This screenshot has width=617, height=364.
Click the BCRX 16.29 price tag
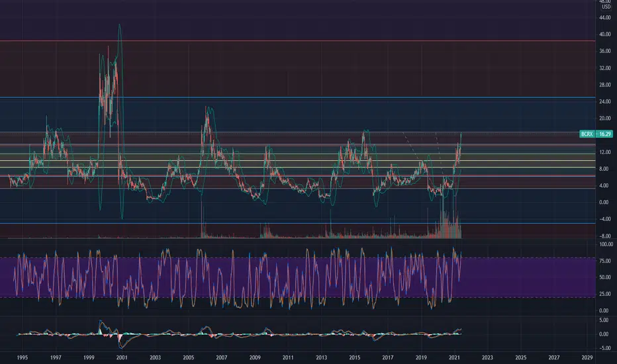[596, 134]
